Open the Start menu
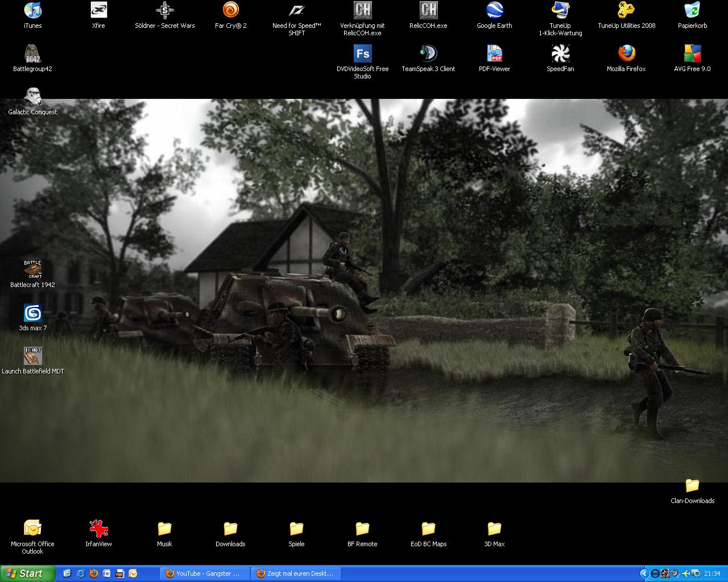This screenshot has width=728, height=582. pyautogui.click(x=28, y=573)
